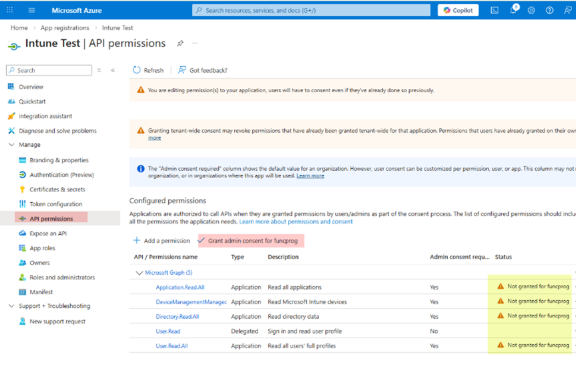This screenshot has height=370, width=576.
Task: Go to Home breadcrumb
Action: click(19, 28)
